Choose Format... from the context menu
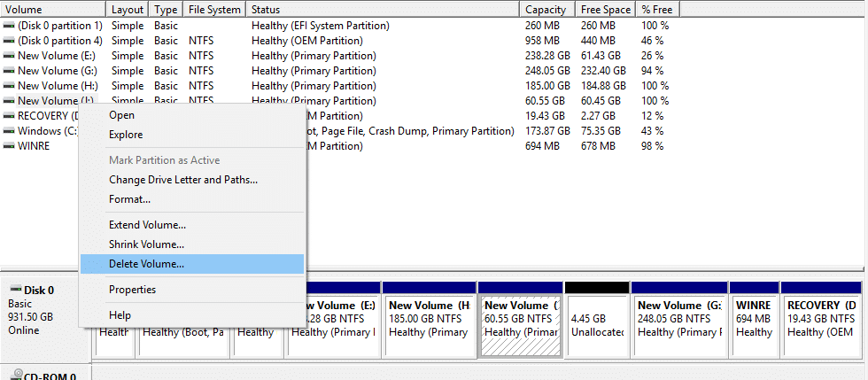This screenshot has width=868, height=380. (129, 199)
